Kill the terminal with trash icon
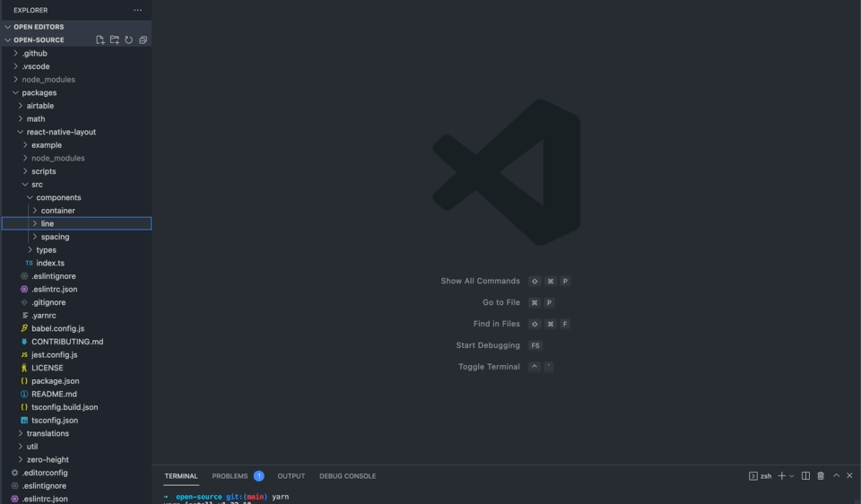 821,476
